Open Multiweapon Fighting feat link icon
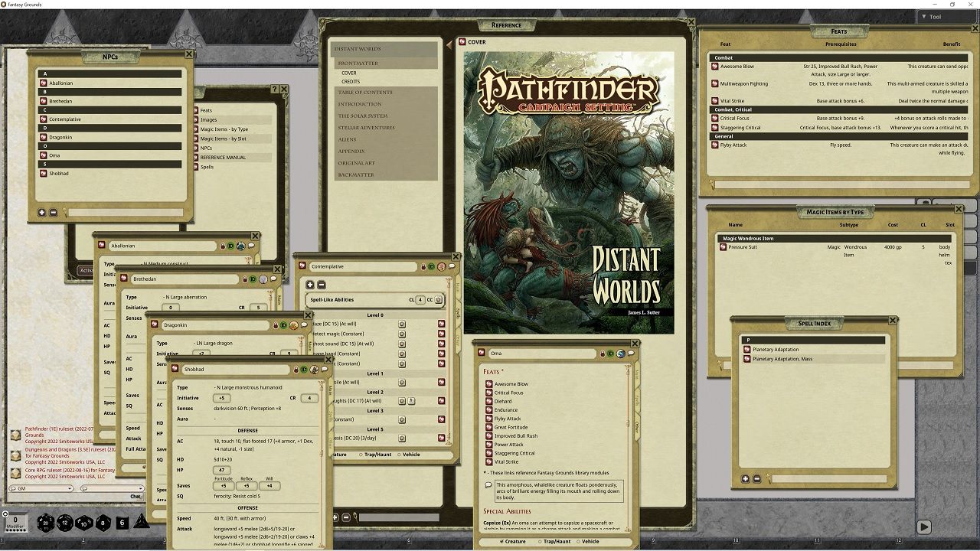This screenshot has height=551, width=980. pos(714,83)
